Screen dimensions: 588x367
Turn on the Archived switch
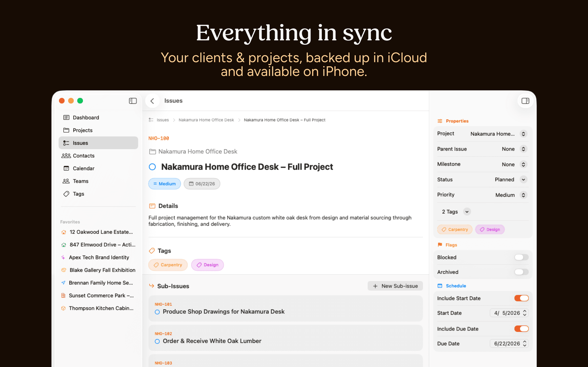[521, 272]
